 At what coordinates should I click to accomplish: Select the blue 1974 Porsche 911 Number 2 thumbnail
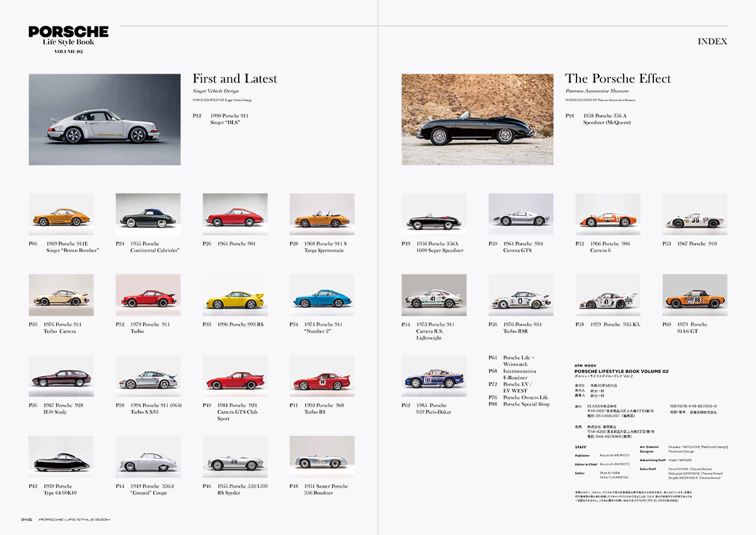pos(322,295)
